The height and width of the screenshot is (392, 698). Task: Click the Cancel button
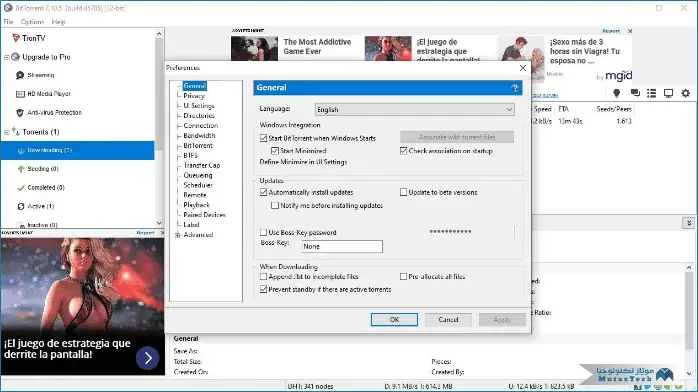click(448, 319)
